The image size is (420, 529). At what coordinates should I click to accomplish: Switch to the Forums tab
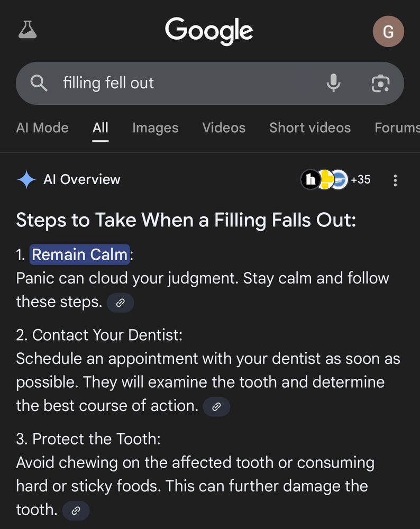pyautogui.click(x=397, y=128)
